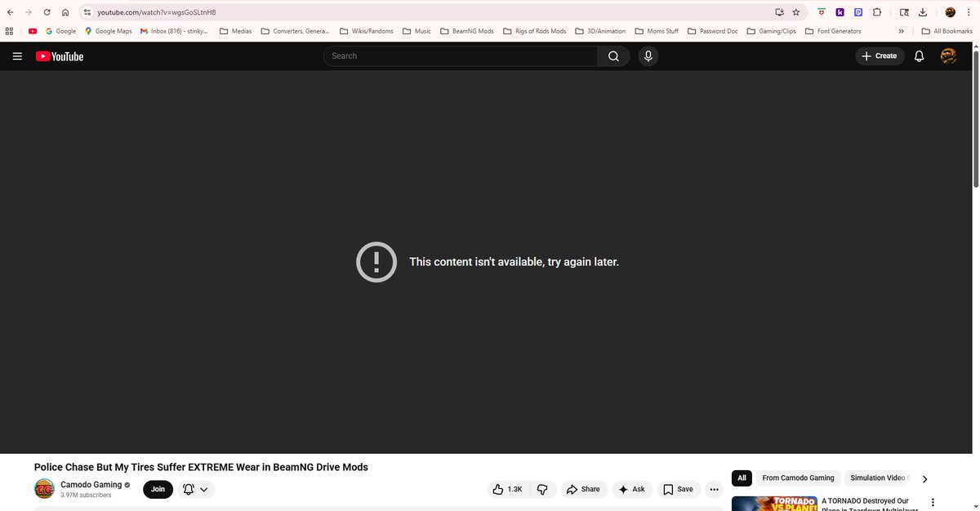Open the purple K extension icon
The height and width of the screenshot is (511, 980).
coord(840,12)
